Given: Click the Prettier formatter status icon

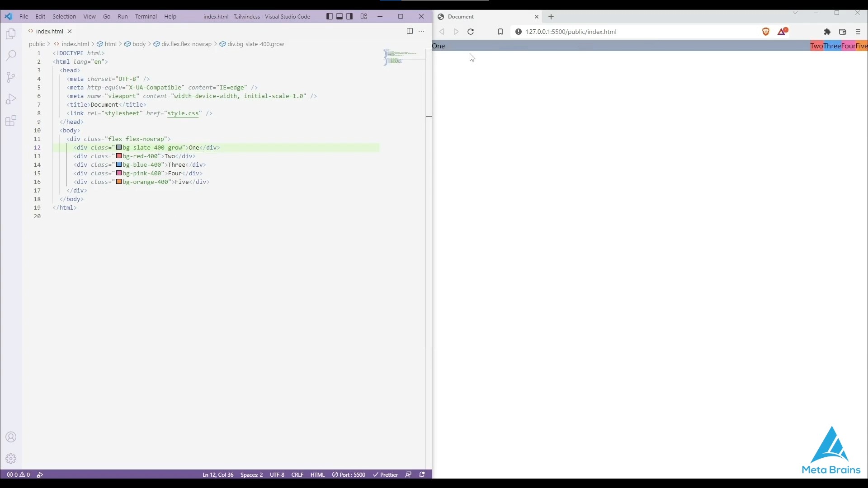Looking at the screenshot, I should click(x=385, y=475).
